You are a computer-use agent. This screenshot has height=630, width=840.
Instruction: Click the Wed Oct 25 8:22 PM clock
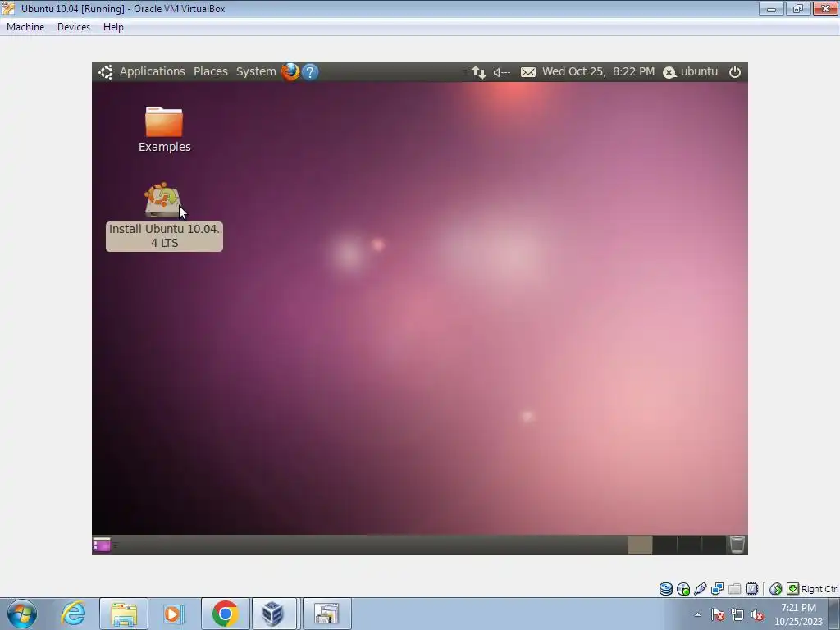(598, 72)
